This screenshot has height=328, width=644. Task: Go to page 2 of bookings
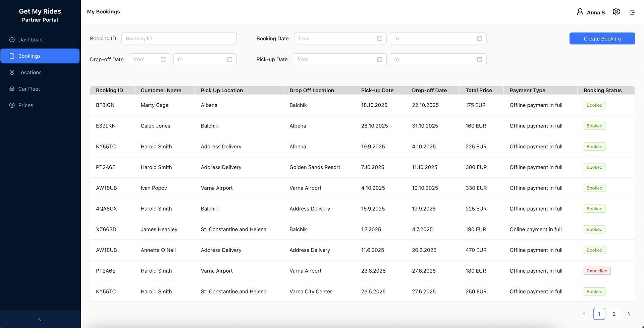pos(614,314)
